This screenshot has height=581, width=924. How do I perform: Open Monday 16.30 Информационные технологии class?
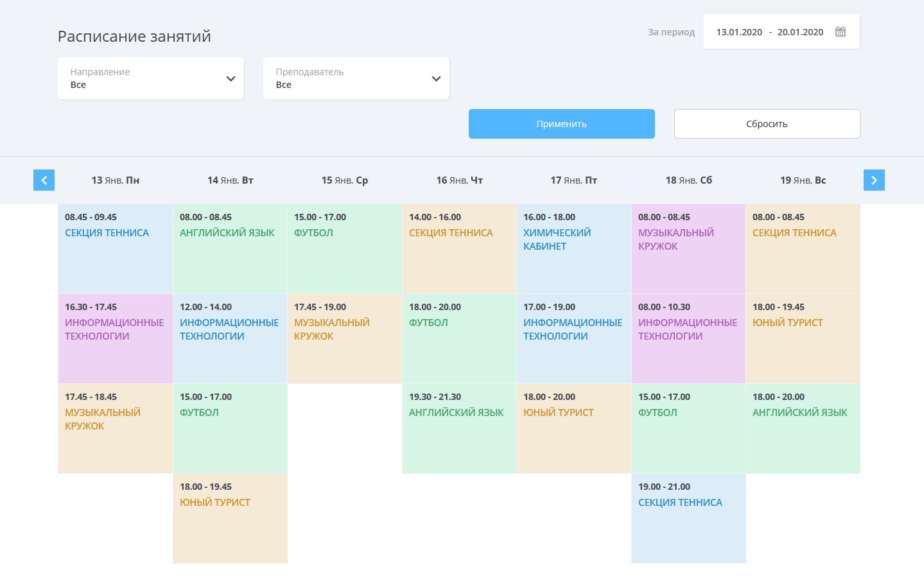tap(115, 338)
